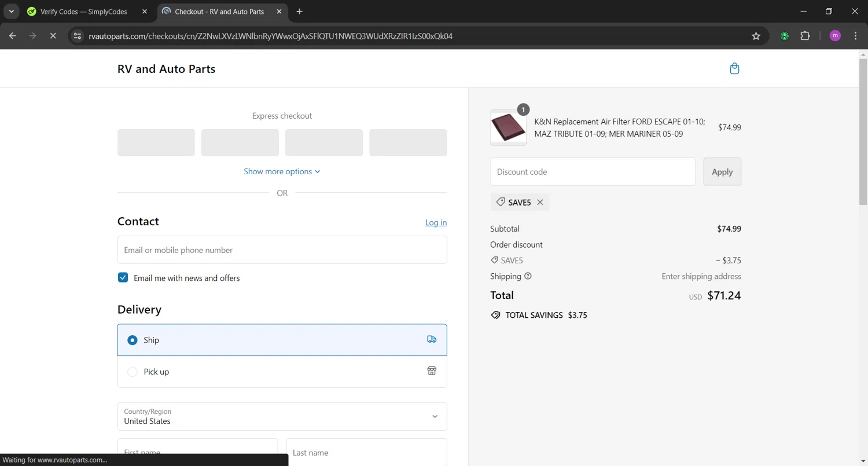Viewport: 868px width, 466px height.
Task: Open a new browser tab
Action: pyautogui.click(x=299, y=12)
